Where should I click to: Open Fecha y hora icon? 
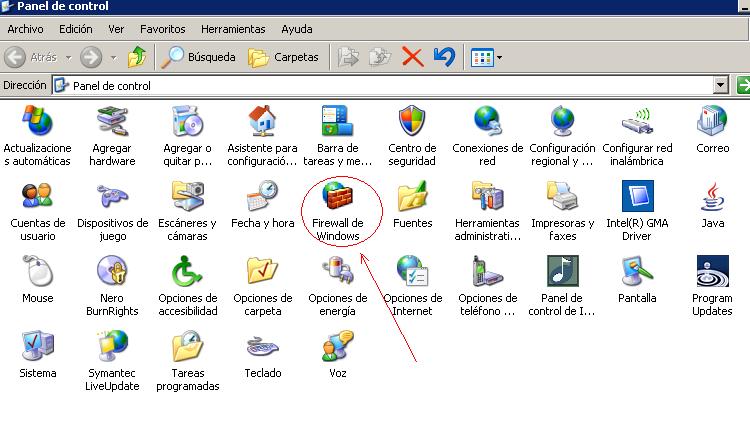[x=262, y=196]
